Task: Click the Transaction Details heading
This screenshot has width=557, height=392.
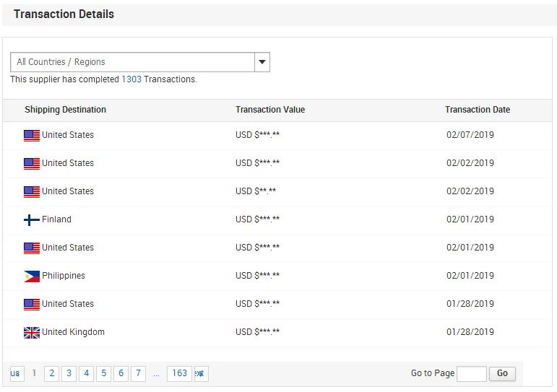Action: pyautogui.click(x=64, y=14)
